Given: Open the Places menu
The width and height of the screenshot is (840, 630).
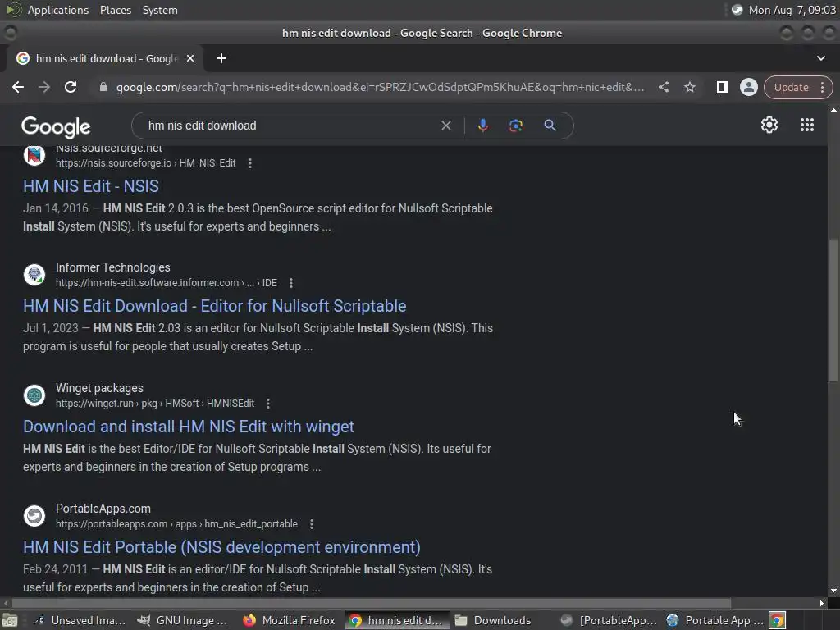Looking at the screenshot, I should (115, 10).
